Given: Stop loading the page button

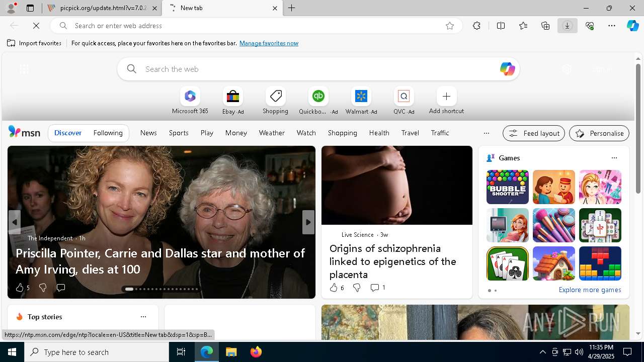Looking at the screenshot, I should pos(36,26).
